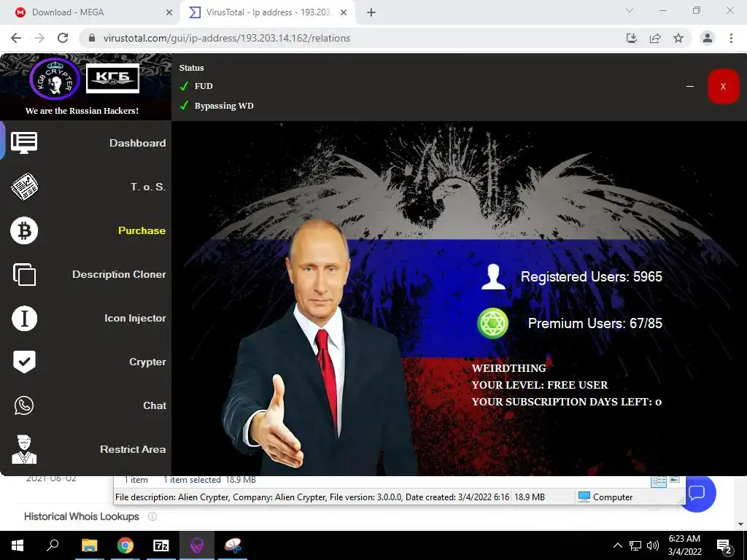Click Registered Users: 5965 text
This screenshot has width=747, height=560.
click(x=591, y=276)
